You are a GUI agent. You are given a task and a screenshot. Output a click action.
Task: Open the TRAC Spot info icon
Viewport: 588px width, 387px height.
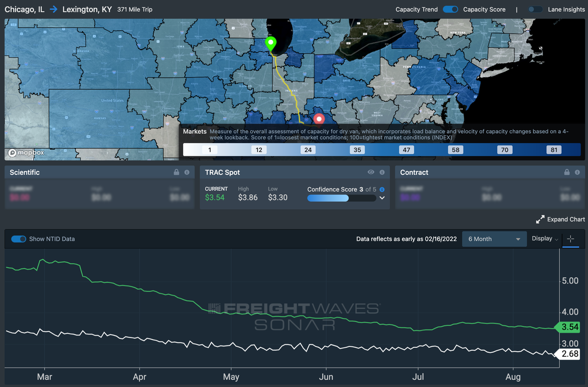point(382,172)
